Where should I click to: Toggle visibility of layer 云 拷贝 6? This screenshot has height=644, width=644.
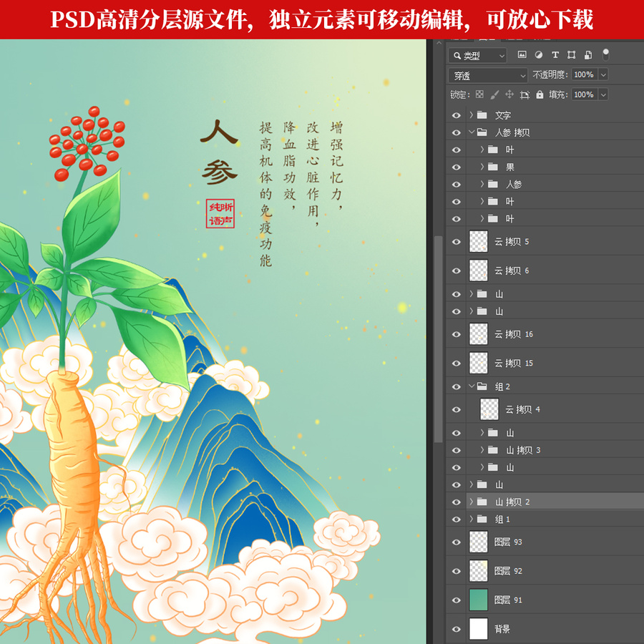(x=457, y=270)
